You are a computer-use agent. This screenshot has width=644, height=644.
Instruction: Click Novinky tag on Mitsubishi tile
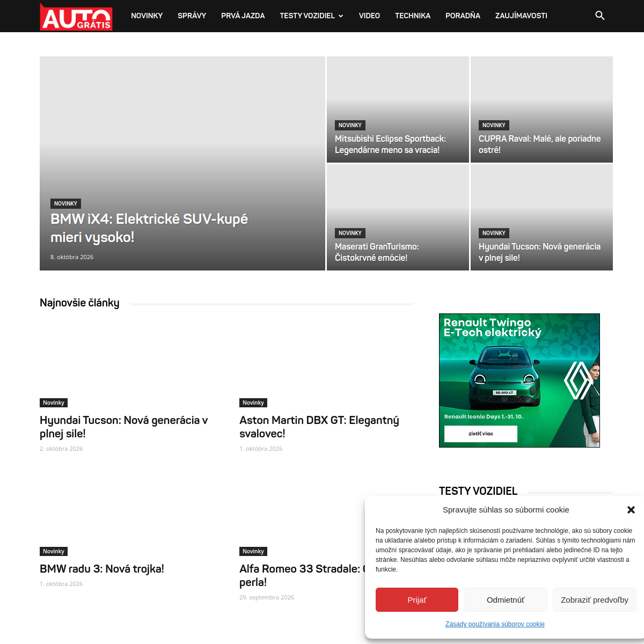coord(350,125)
